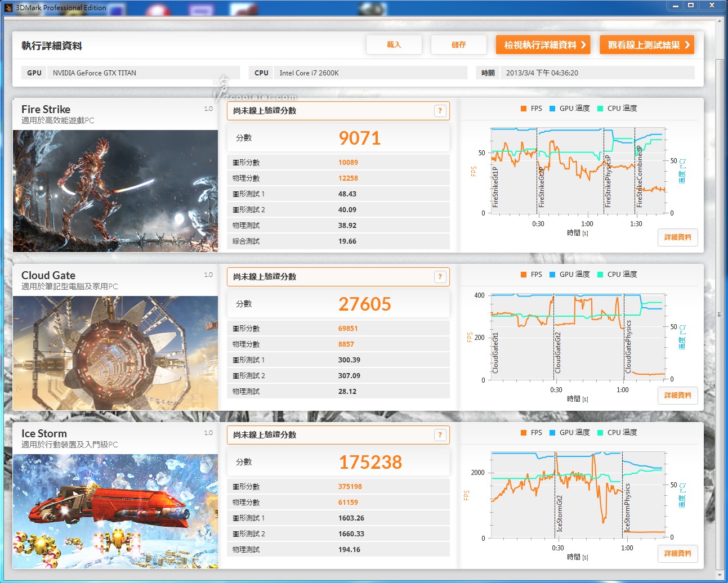Click Fire Strike physics test value 38.92
The height and width of the screenshot is (583, 728).
[347, 226]
